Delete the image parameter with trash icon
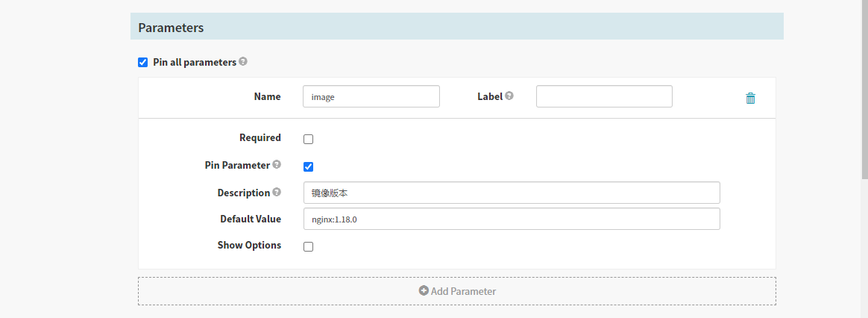Image resolution: width=868 pixels, height=318 pixels. pyautogui.click(x=750, y=98)
